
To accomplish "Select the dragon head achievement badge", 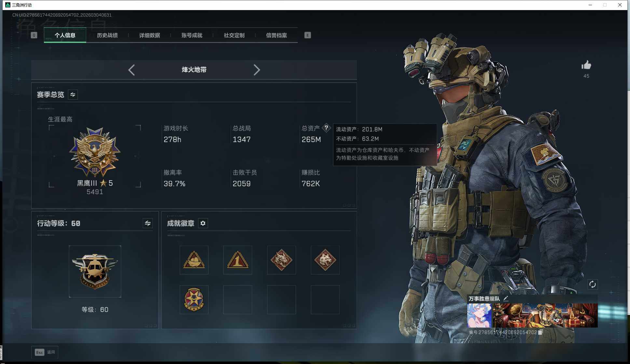I will tap(281, 260).
